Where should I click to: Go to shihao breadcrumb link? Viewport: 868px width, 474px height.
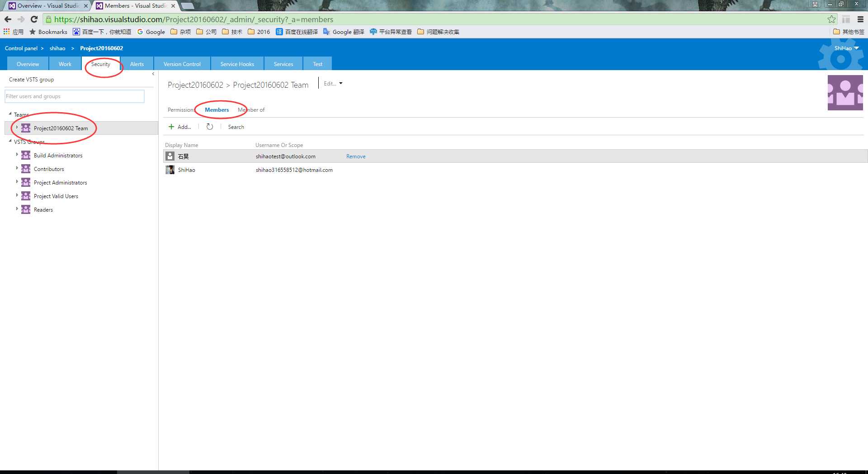(57, 48)
